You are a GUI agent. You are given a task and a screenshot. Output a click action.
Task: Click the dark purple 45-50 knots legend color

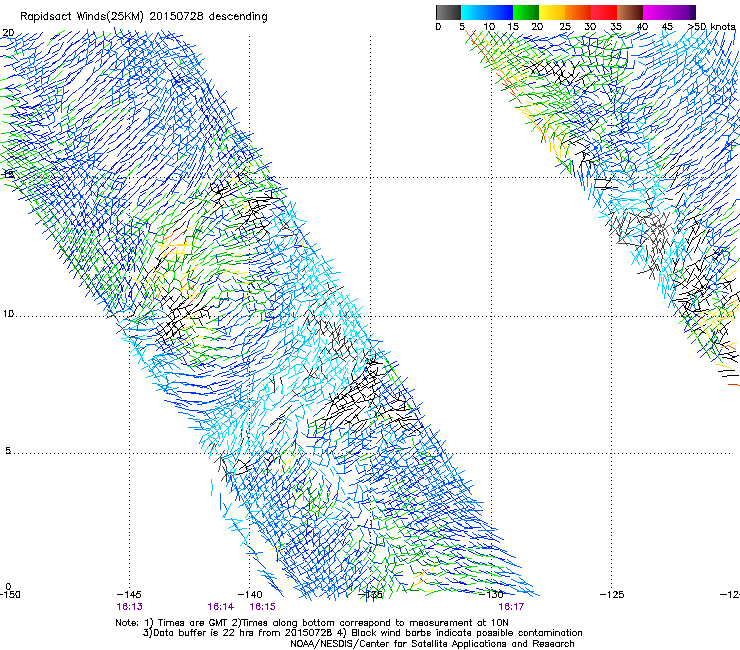(682, 12)
